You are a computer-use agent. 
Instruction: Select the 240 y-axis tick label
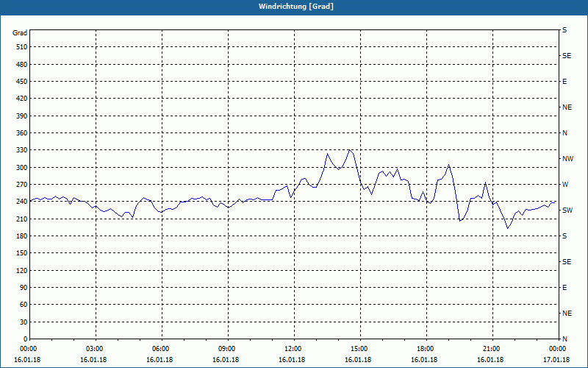(22, 202)
